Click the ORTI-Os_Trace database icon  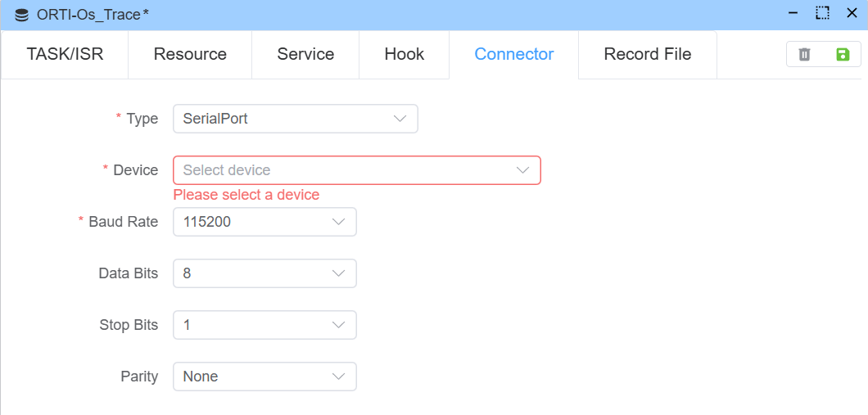click(x=22, y=15)
